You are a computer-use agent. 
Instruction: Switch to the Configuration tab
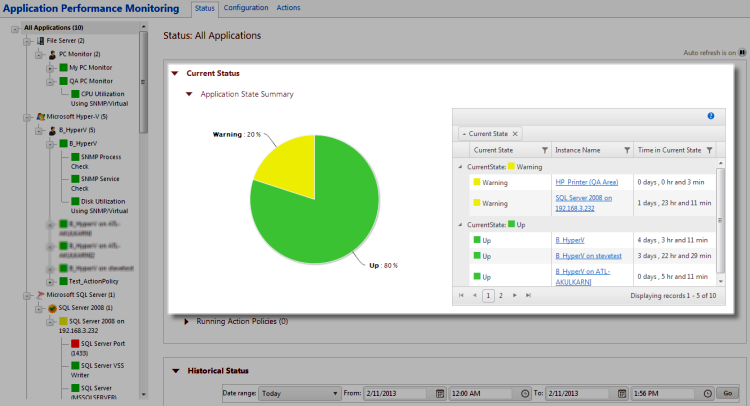(245, 8)
